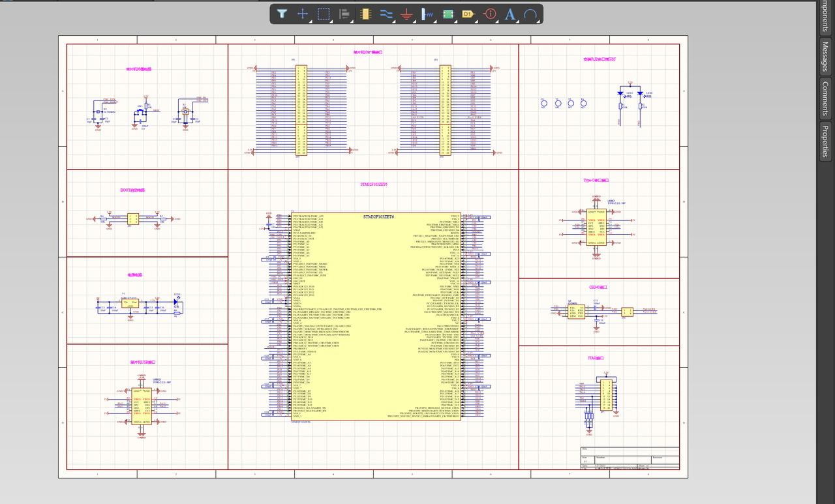Viewport: 835px width, 504px height.
Task: Click the title block in sheet corner
Action: 630,458
